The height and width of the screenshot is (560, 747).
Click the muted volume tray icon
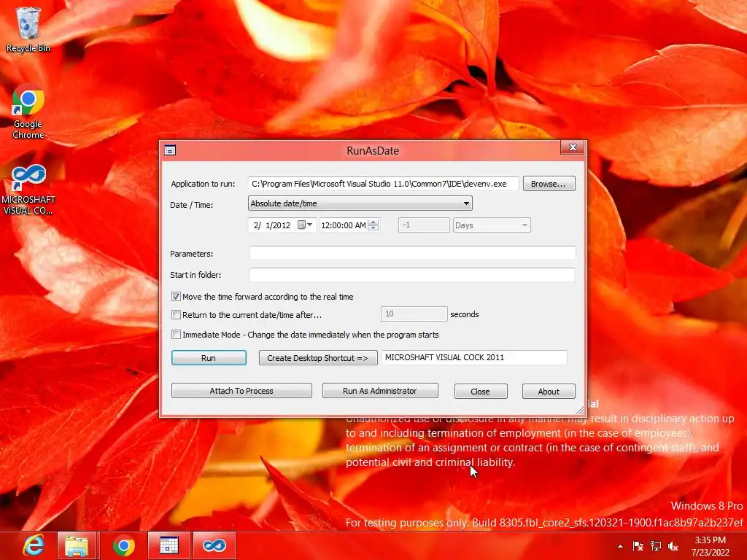click(673, 546)
